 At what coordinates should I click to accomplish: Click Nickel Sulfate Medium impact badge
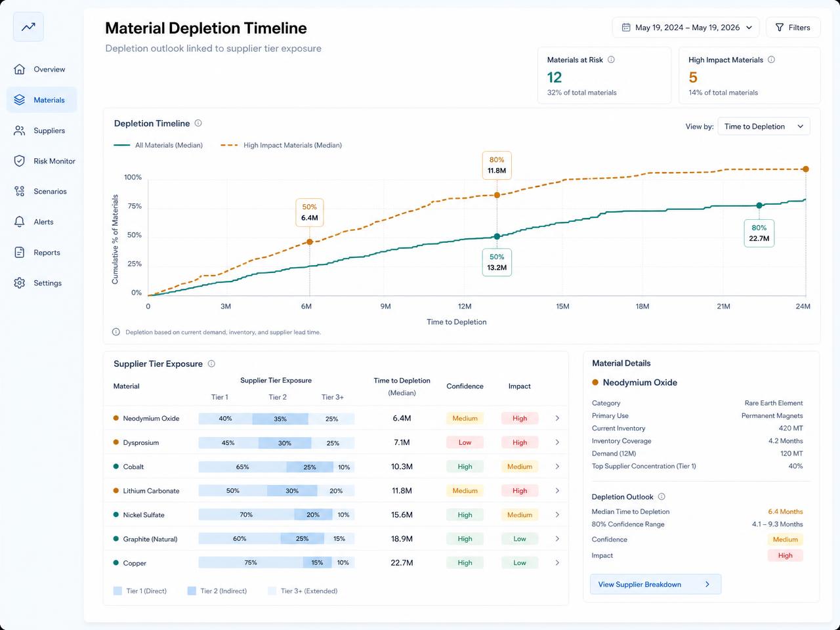pos(519,514)
